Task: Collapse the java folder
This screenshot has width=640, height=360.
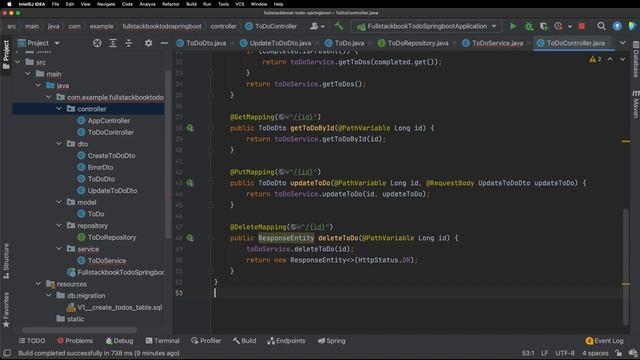Action: (38, 85)
